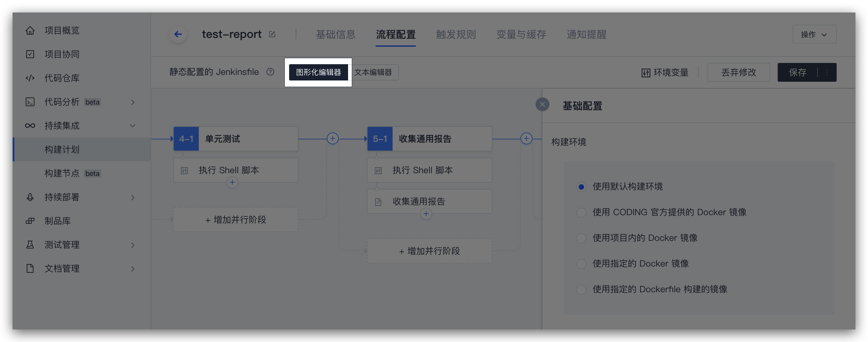Switch to 文本编辑器 mode
The width and height of the screenshot is (868, 342).
[x=373, y=72]
